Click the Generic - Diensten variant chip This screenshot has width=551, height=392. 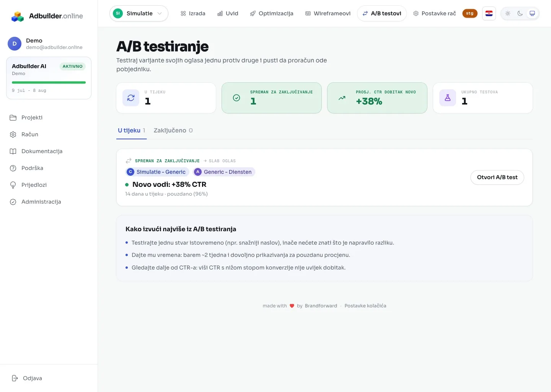pos(224,172)
